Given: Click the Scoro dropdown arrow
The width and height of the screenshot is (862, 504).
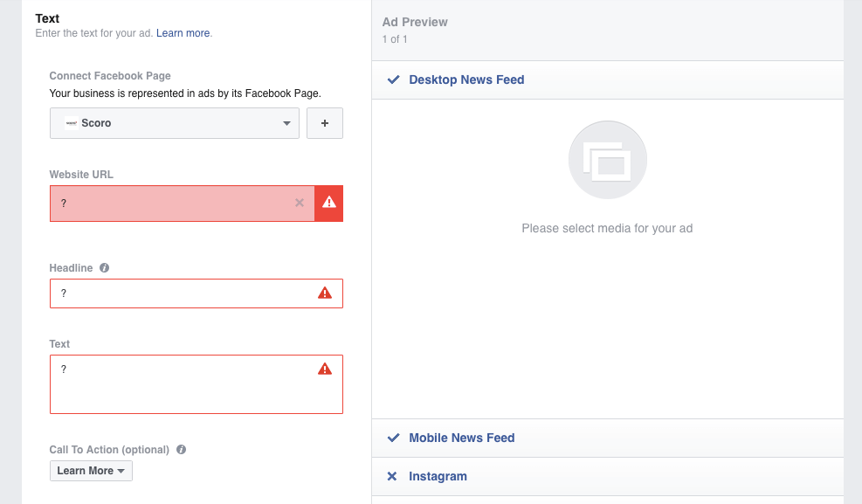Looking at the screenshot, I should (286, 123).
